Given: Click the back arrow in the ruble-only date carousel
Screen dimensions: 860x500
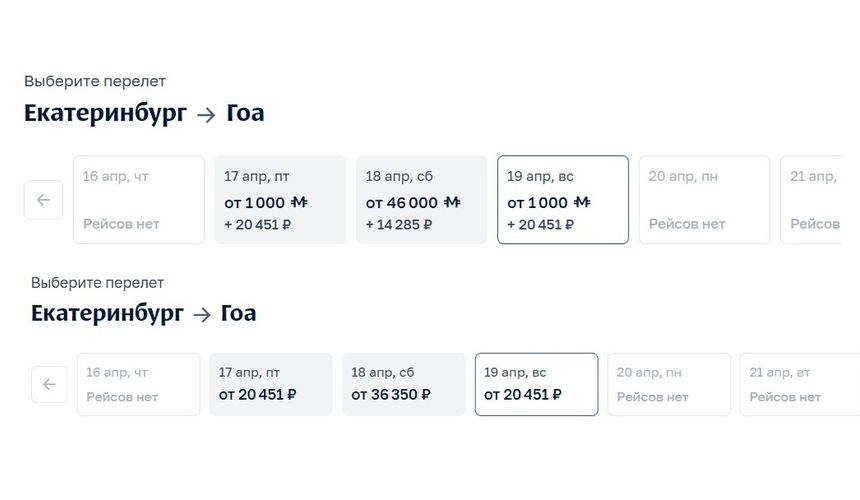Looking at the screenshot, I should (x=49, y=384).
